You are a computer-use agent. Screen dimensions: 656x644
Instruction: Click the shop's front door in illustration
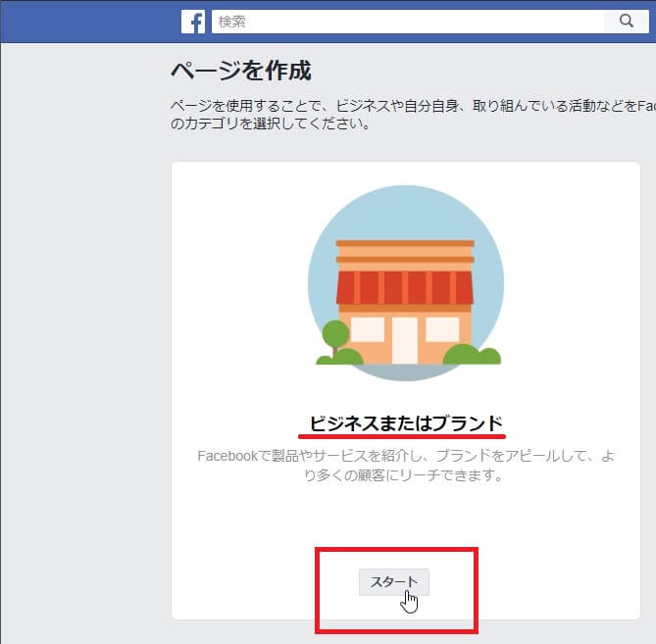(405, 338)
